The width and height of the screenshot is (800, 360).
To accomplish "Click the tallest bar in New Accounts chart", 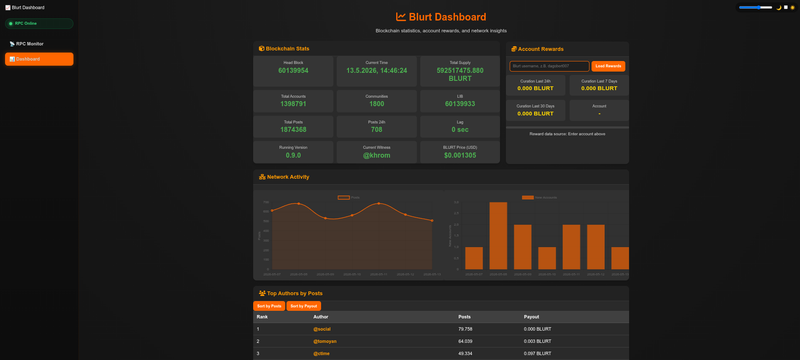I will pyautogui.click(x=498, y=236).
